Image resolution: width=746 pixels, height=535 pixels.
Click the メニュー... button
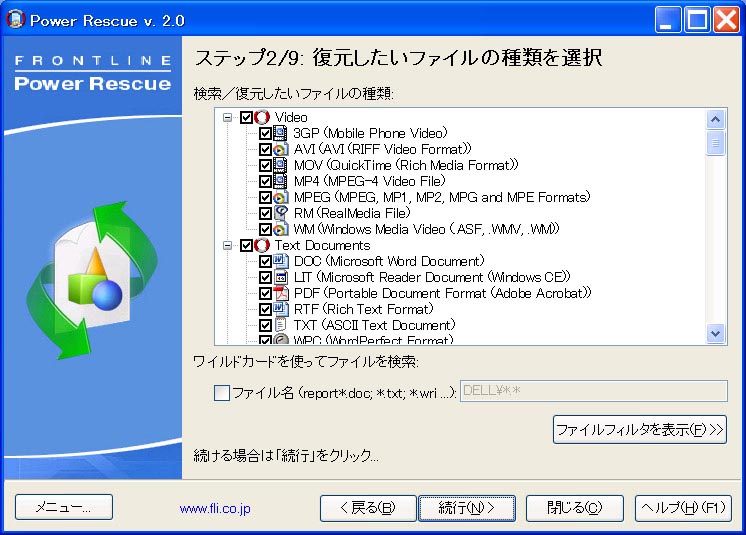(64, 507)
